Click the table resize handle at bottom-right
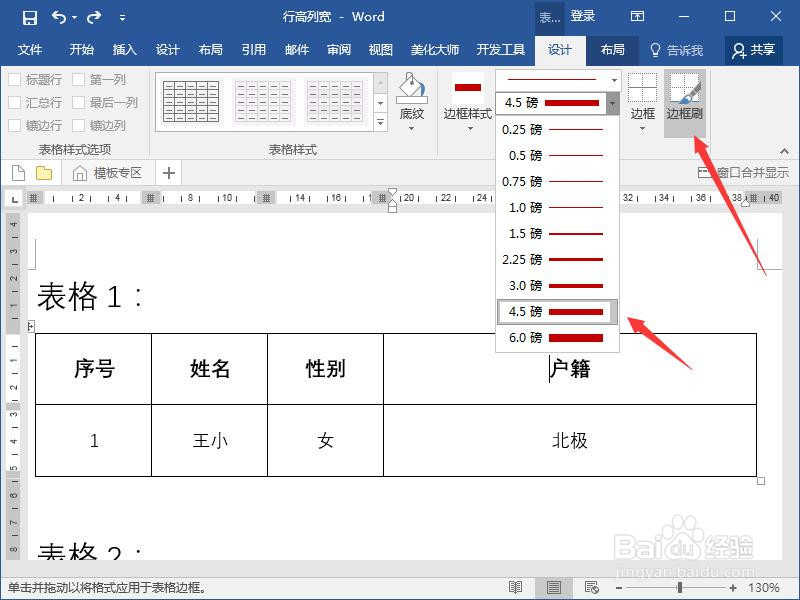This screenshot has height=600, width=800. point(761,481)
